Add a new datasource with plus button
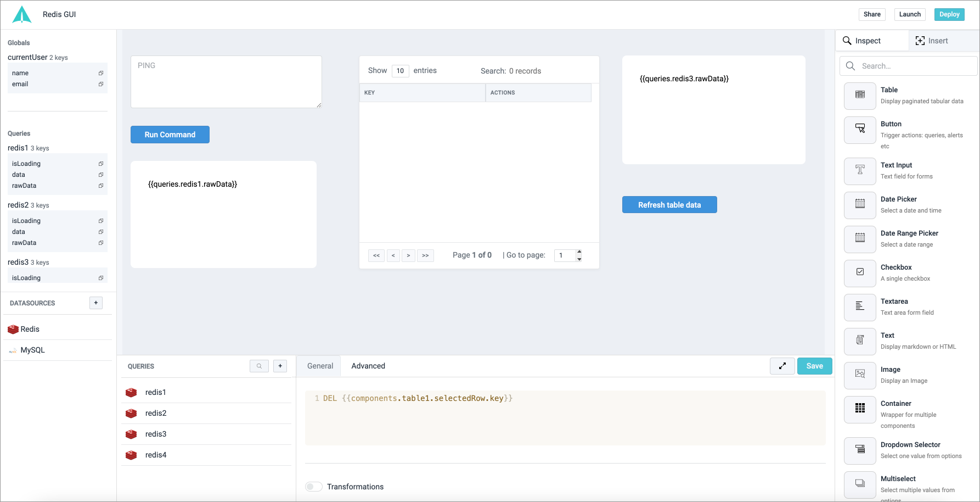 point(96,303)
